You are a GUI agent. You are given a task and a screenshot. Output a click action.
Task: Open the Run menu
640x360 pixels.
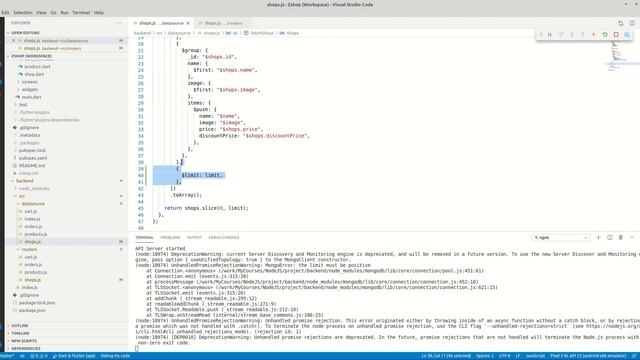(64, 13)
